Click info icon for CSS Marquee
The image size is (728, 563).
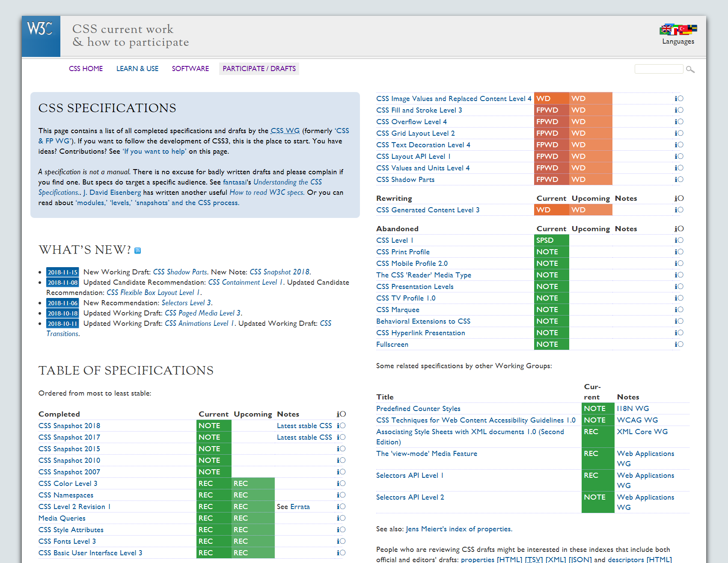[679, 310]
